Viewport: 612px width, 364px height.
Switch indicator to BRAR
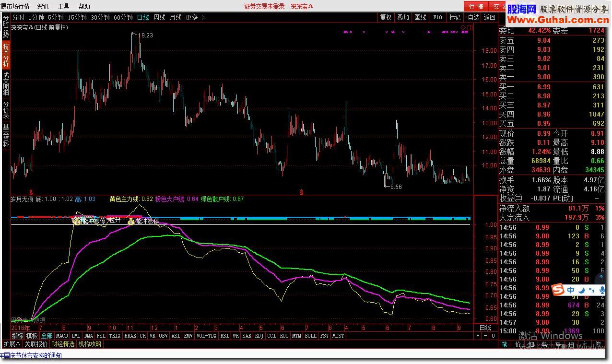[x=130, y=336]
